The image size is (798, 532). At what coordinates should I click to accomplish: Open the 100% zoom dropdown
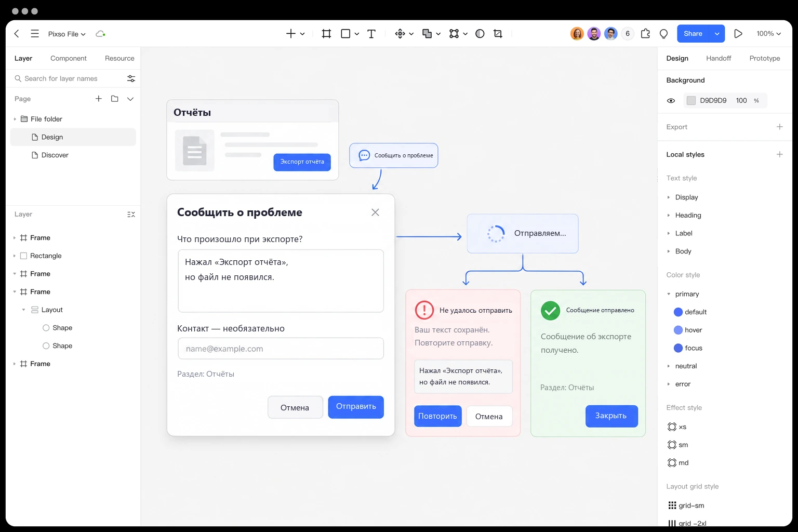coord(768,34)
